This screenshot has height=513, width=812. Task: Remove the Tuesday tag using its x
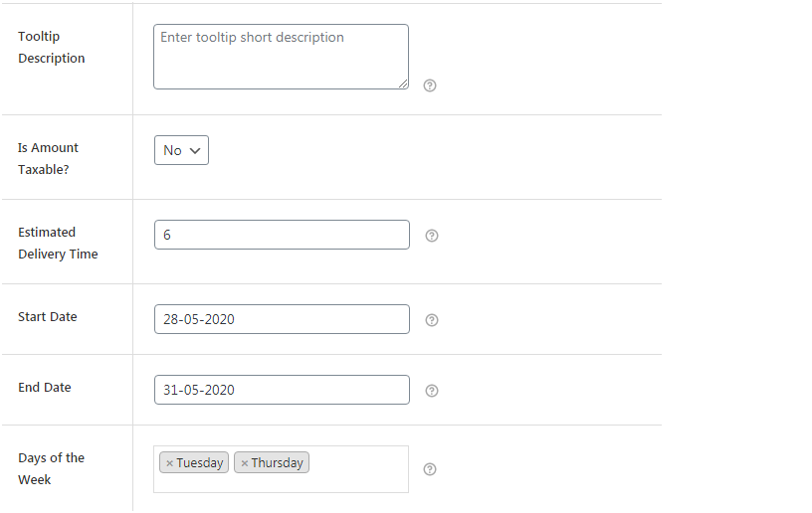169,463
